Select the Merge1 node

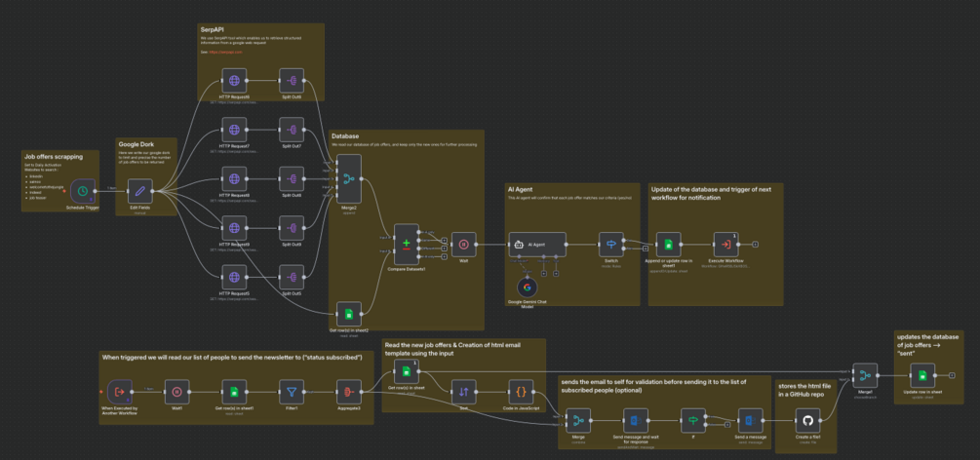click(x=865, y=375)
